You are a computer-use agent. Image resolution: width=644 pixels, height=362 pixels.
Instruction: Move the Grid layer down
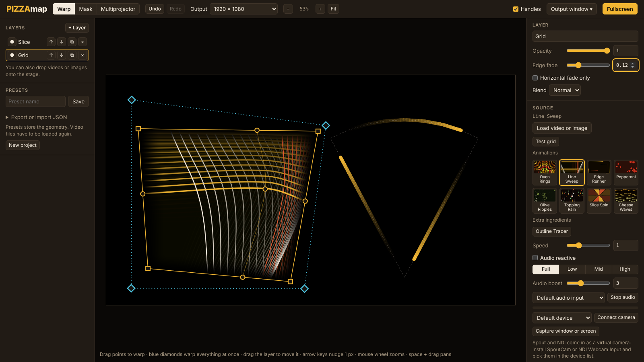point(62,55)
